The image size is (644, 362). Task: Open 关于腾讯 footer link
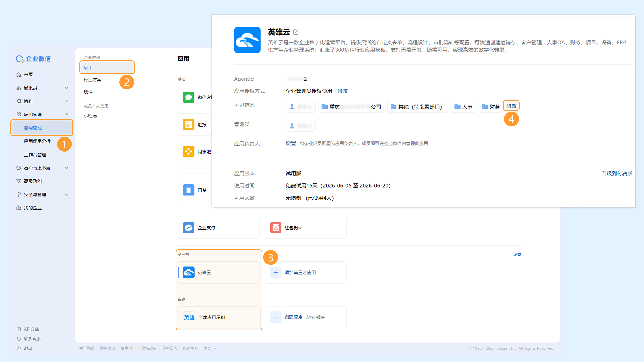tap(87, 348)
